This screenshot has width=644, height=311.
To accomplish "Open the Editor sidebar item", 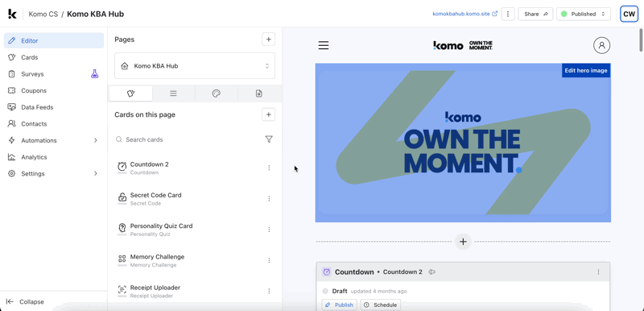I will click(54, 40).
